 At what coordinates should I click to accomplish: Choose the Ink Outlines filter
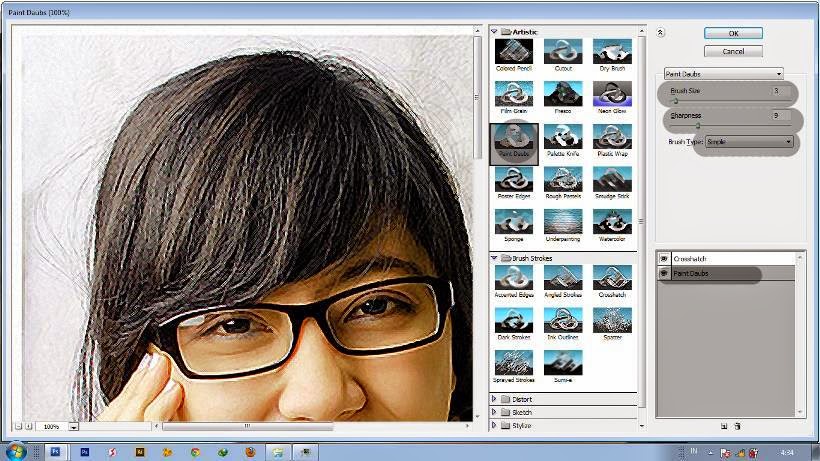tap(563, 320)
